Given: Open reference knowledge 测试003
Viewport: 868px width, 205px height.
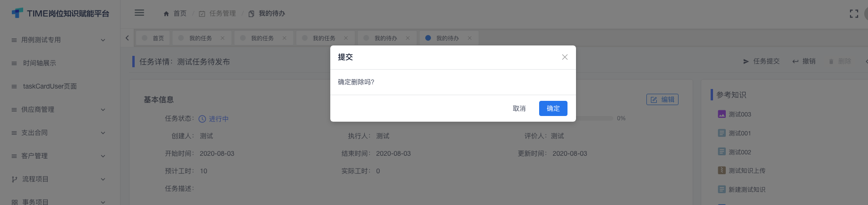Looking at the screenshot, I should click(739, 114).
